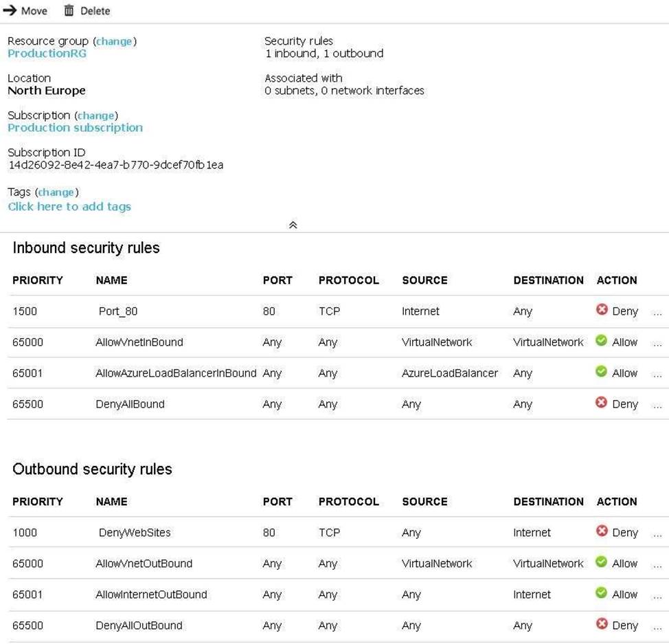
Task: Open ellipsis menu for DenyWebSites rule
Action: [x=657, y=534]
